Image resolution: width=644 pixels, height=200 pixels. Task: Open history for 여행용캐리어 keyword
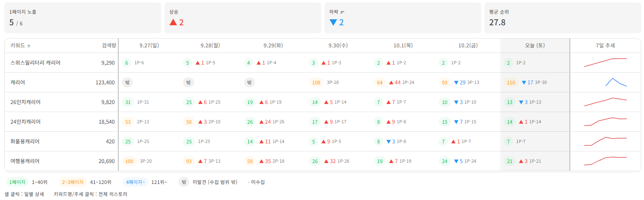coord(25,161)
